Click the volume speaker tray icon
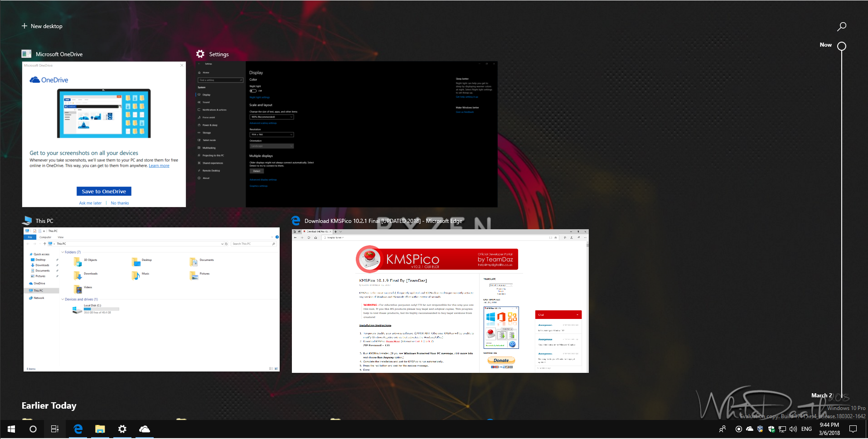The height and width of the screenshot is (439, 868). coord(793,429)
